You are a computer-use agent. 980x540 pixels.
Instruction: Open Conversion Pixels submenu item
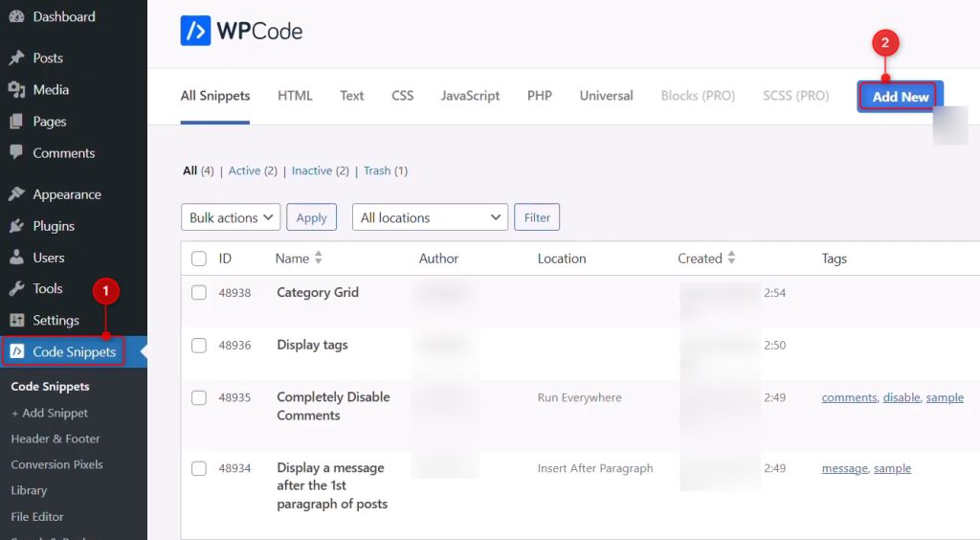(56, 464)
